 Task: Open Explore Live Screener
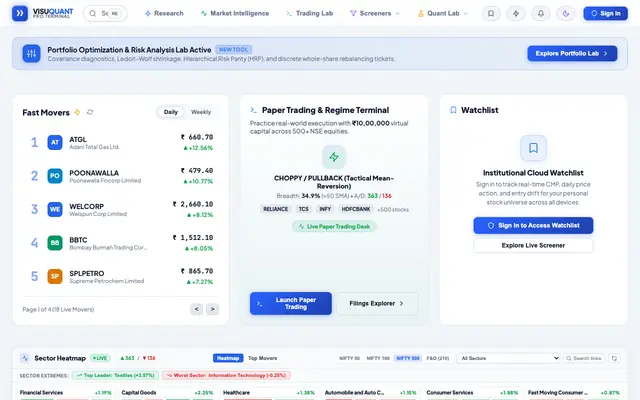click(x=533, y=245)
